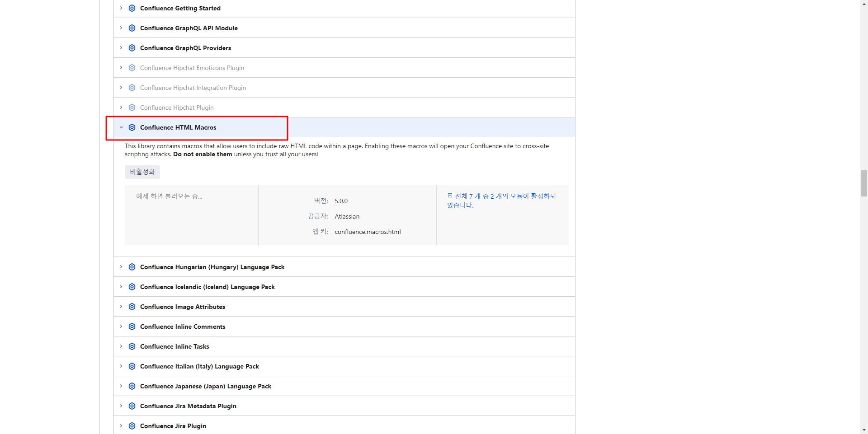
Task: Click the version value 5.0.0
Action: click(341, 201)
